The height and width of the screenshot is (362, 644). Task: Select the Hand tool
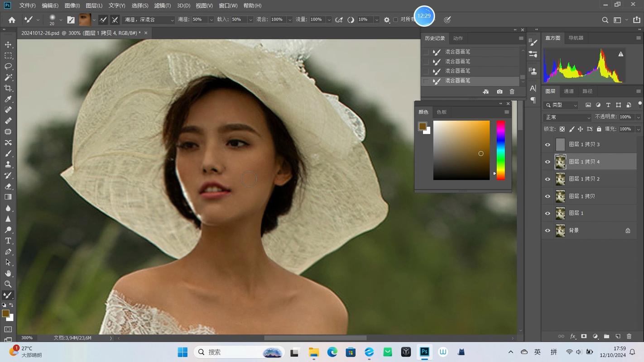click(x=8, y=273)
